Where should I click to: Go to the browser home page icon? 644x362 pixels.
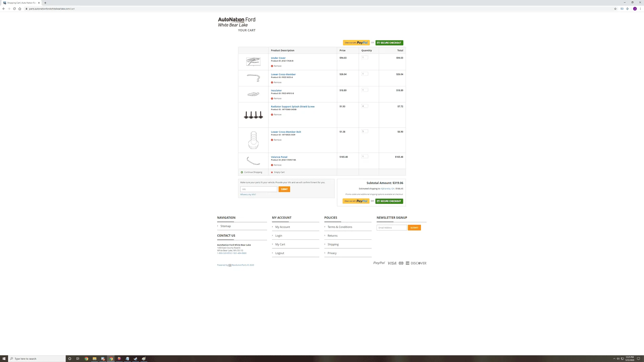pyautogui.click(x=20, y=9)
